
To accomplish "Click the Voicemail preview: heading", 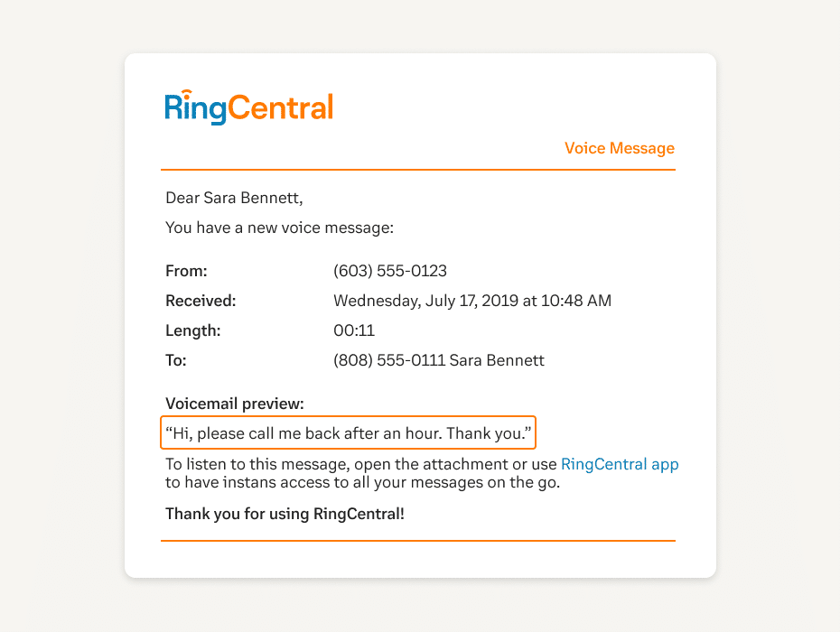I will (235, 404).
